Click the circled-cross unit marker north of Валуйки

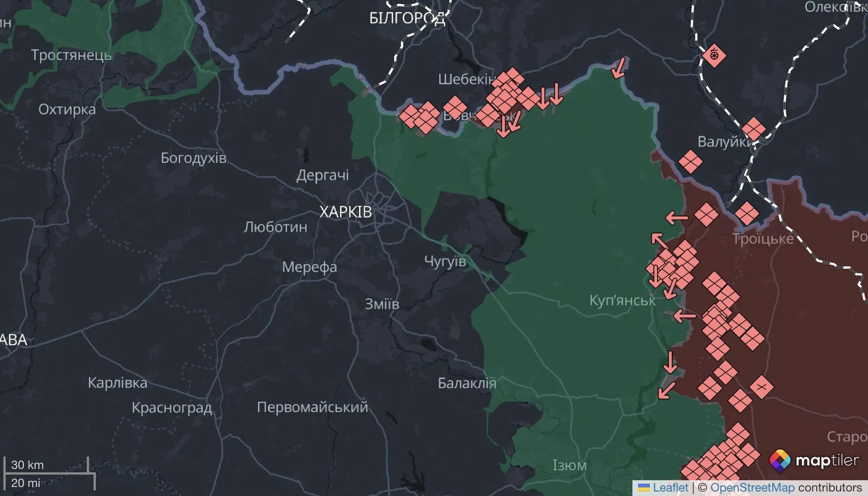click(714, 56)
